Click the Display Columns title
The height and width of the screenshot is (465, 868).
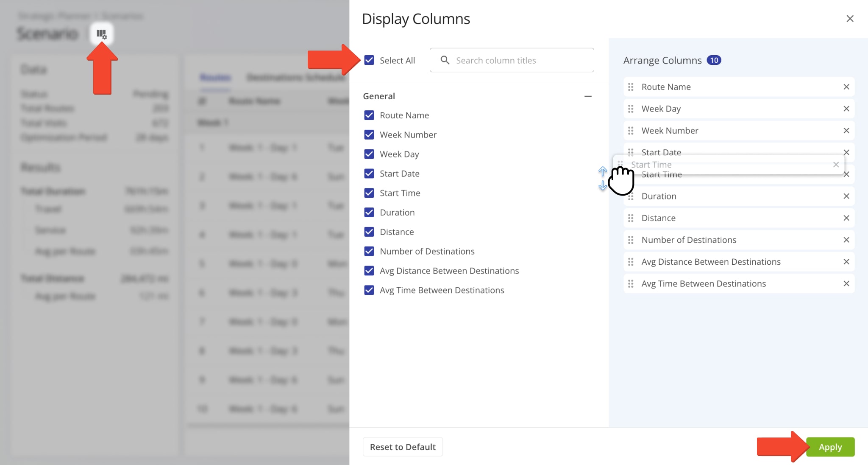[x=416, y=19]
